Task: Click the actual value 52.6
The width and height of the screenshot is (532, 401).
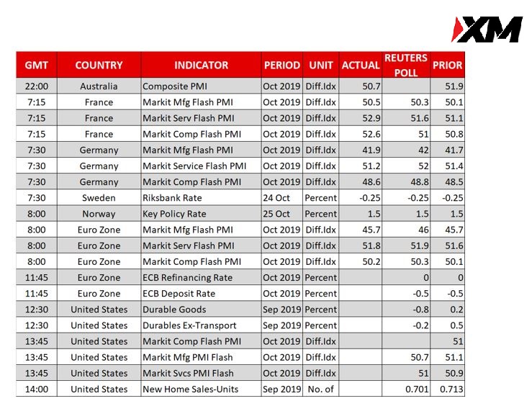Action: (x=361, y=134)
